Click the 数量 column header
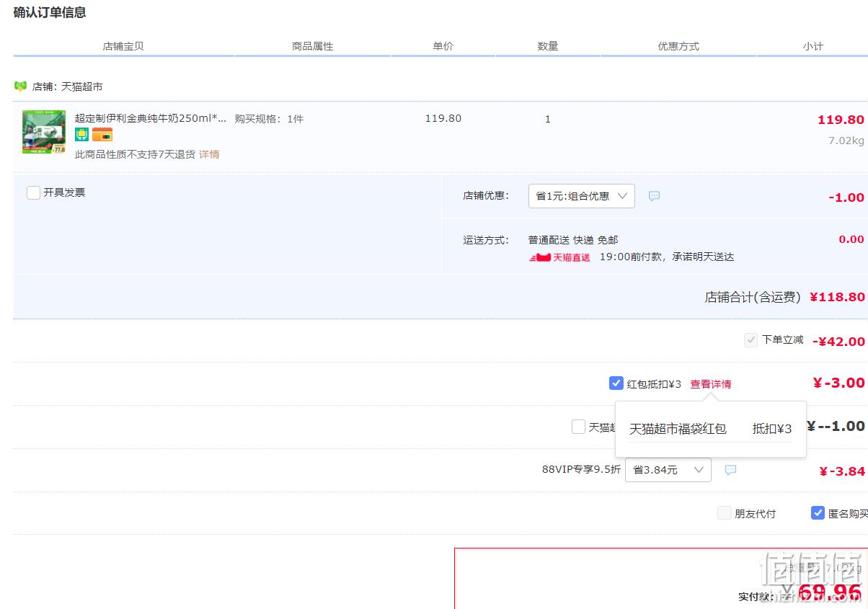Image resolution: width=868 pixels, height=609 pixels. coord(548,46)
